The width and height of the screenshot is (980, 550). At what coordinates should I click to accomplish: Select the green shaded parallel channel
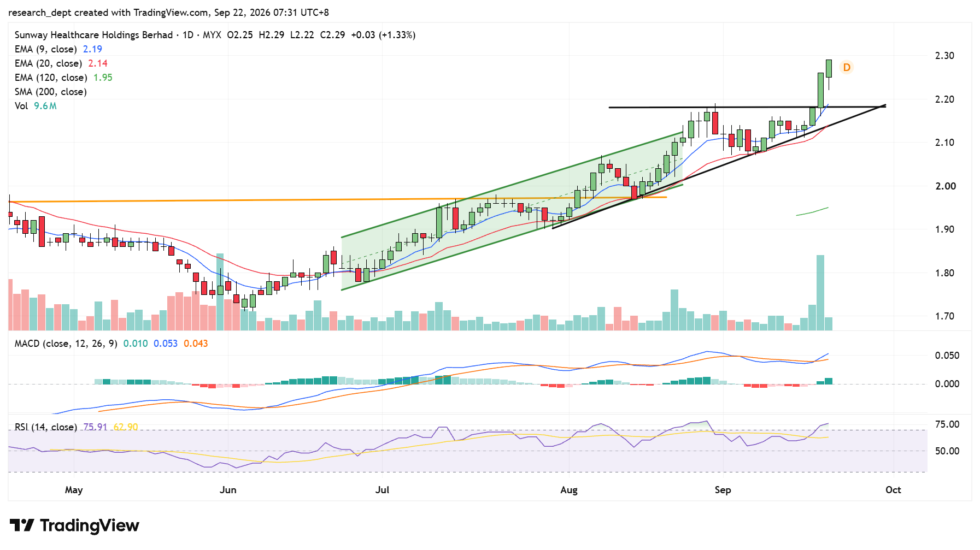(x=512, y=210)
